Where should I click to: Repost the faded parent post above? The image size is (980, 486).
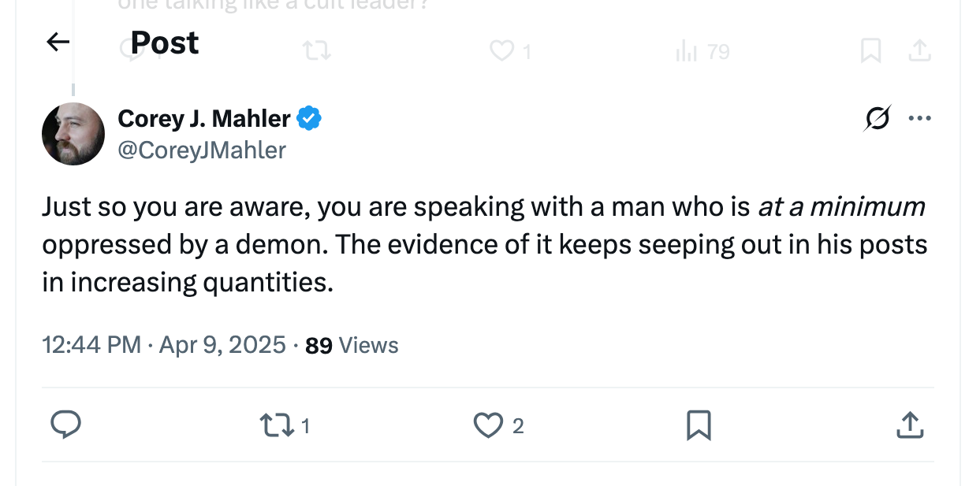317,52
